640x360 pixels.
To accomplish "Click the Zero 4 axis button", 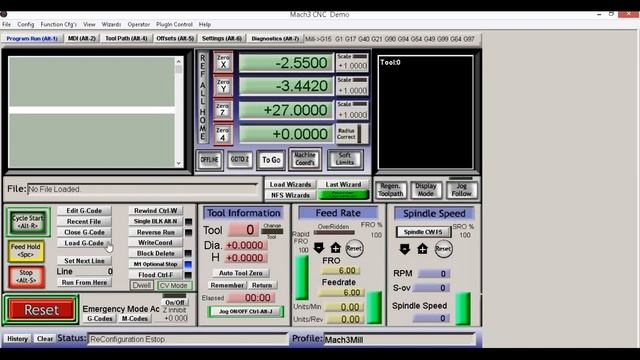I will click(223, 135).
